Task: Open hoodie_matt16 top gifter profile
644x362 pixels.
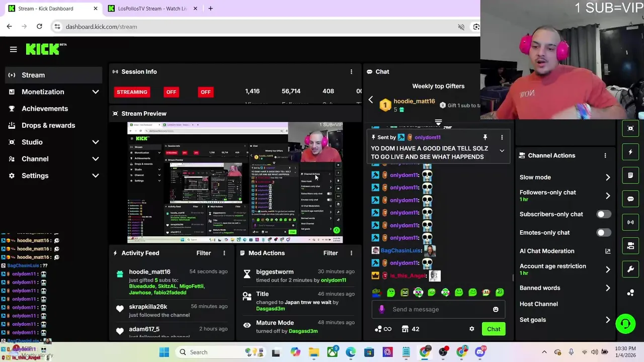Action: 414,101
